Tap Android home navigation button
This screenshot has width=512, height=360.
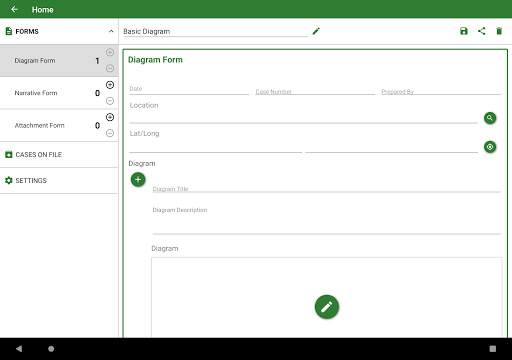click(51, 349)
